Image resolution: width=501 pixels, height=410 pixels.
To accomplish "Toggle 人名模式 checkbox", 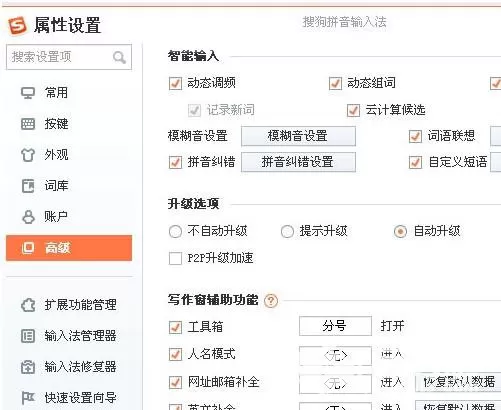I will (x=175, y=354).
